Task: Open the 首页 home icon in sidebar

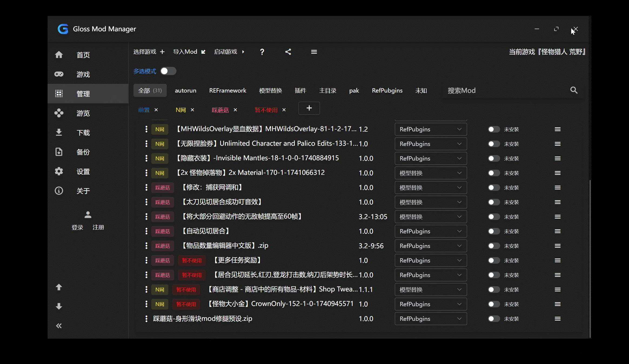Action: tap(59, 55)
